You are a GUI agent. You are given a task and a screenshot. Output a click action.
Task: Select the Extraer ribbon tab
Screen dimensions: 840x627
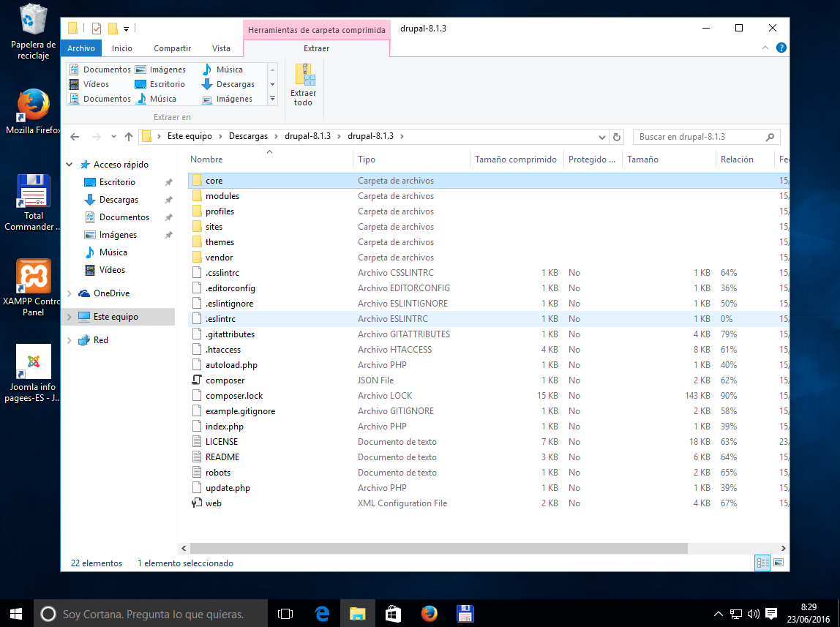pyautogui.click(x=316, y=48)
